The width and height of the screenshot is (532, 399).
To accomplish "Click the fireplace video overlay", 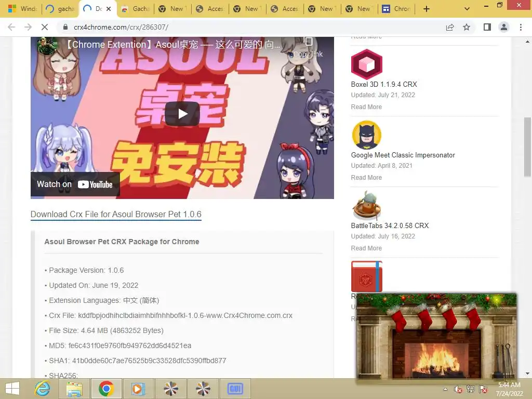I will (436, 337).
